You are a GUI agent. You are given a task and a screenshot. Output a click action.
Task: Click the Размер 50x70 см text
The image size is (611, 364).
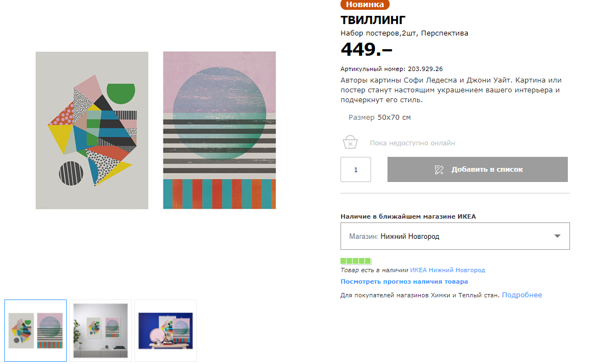[379, 118]
